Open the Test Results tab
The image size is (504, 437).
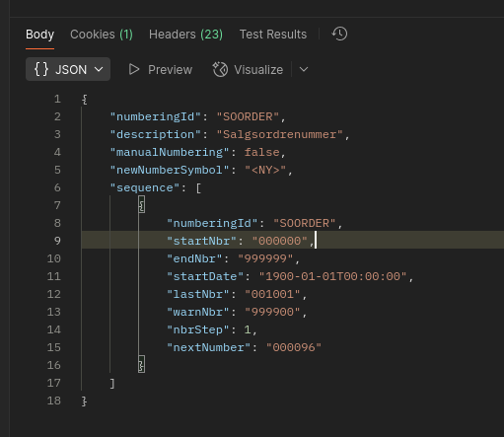tap(273, 35)
